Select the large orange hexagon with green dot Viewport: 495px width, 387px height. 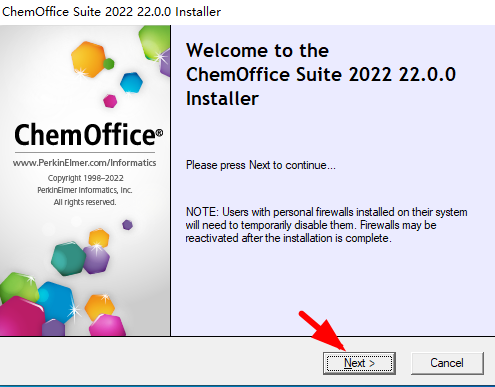click(x=89, y=59)
